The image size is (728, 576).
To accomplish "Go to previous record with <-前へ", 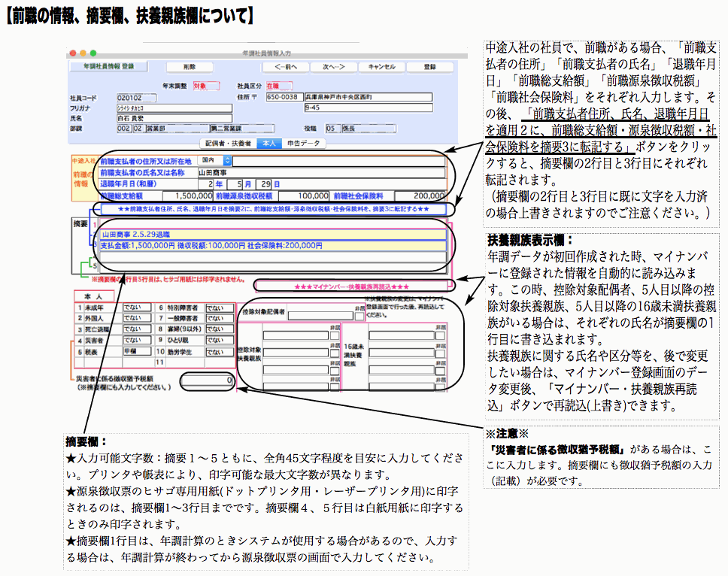I will tap(286, 66).
